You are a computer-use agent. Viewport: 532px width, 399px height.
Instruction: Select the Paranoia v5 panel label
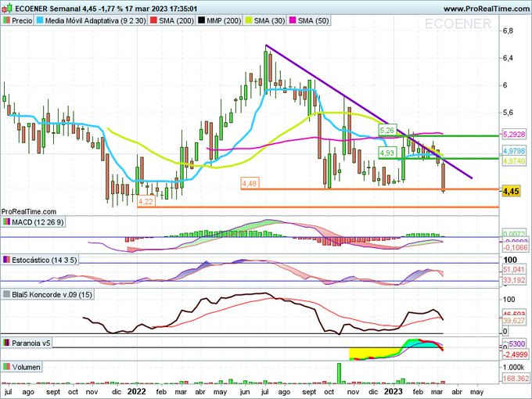pyautogui.click(x=31, y=343)
